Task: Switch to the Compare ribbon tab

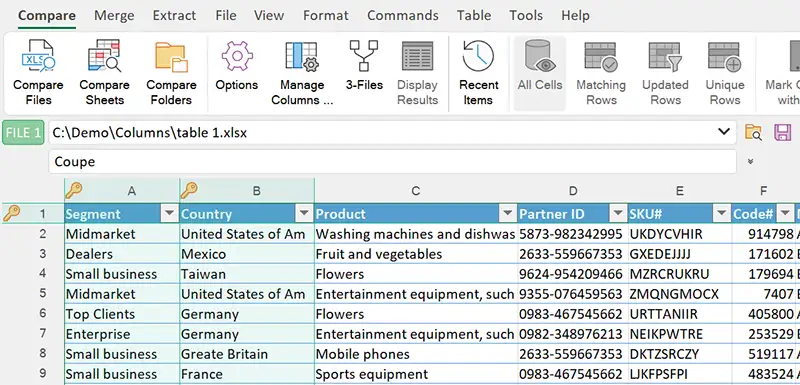Action: click(x=46, y=16)
